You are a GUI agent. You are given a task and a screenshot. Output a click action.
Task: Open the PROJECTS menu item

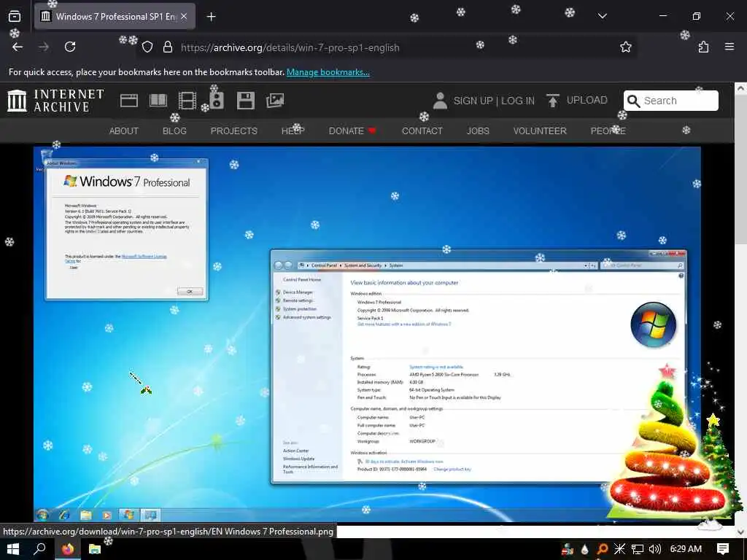234,131
